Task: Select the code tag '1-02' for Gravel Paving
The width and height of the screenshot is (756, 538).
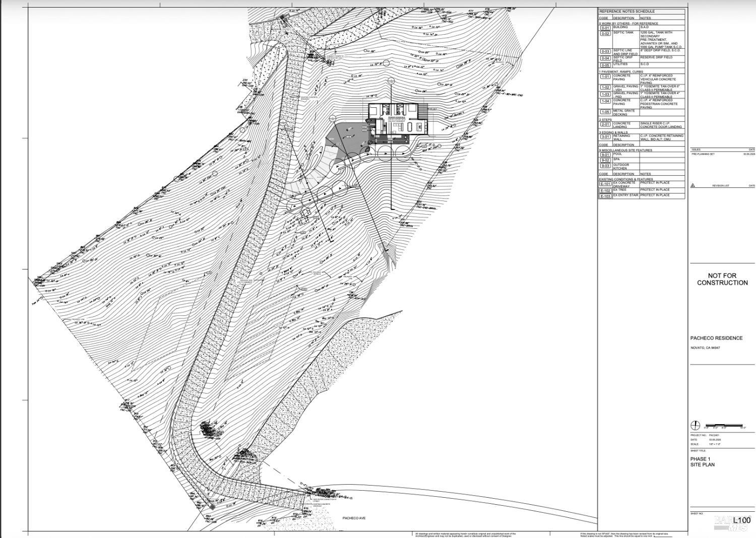Action: (x=605, y=88)
